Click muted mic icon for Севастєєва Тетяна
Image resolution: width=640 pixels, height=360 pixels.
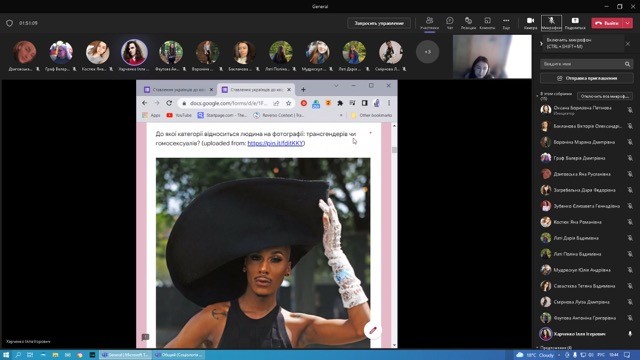[x=630, y=286]
